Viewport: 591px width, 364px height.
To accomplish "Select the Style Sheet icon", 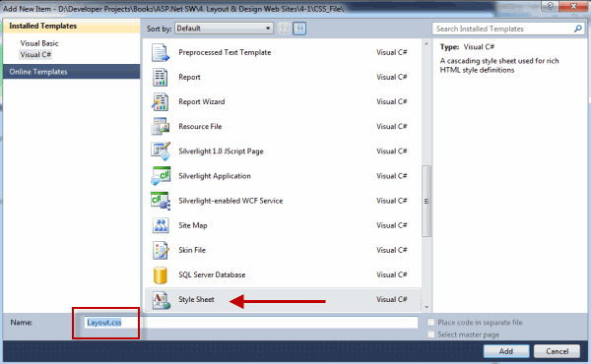I will [161, 300].
